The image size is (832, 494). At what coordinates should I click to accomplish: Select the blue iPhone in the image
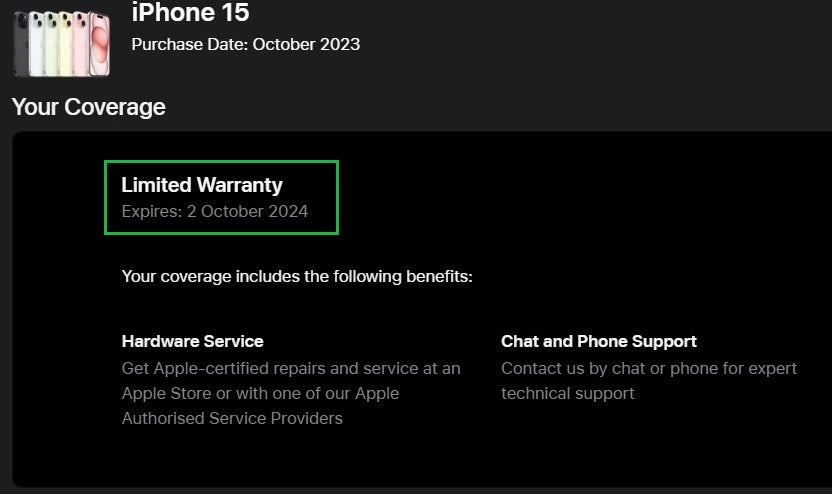coord(37,44)
